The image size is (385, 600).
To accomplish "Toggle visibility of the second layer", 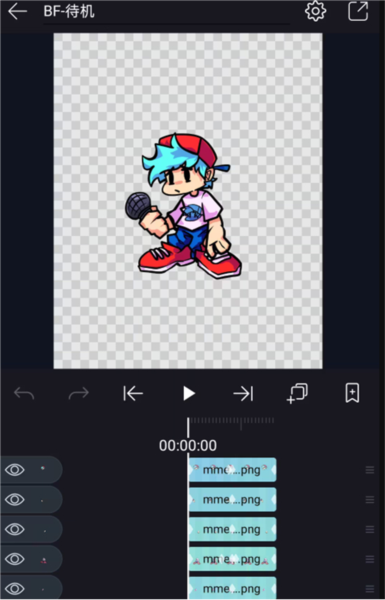I will [x=15, y=499].
